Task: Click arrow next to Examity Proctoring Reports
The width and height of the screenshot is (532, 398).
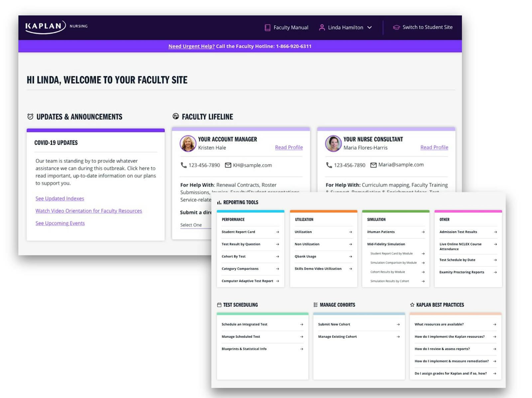Action: [x=495, y=272]
